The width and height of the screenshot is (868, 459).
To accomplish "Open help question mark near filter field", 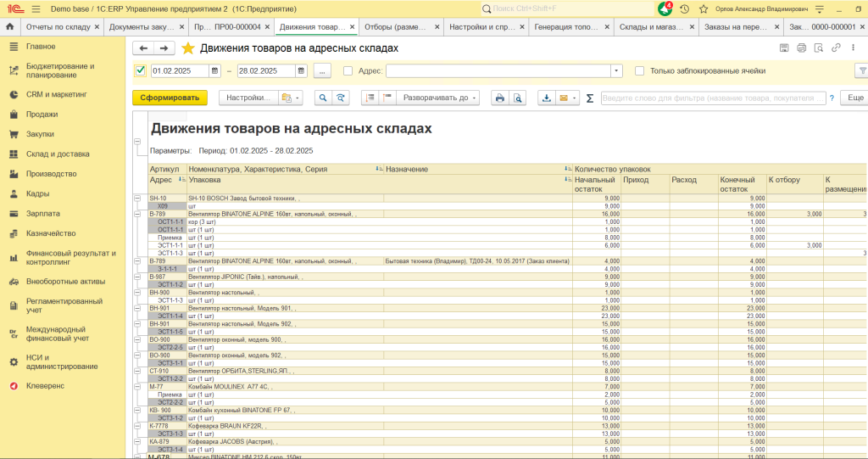I will 832,98.
